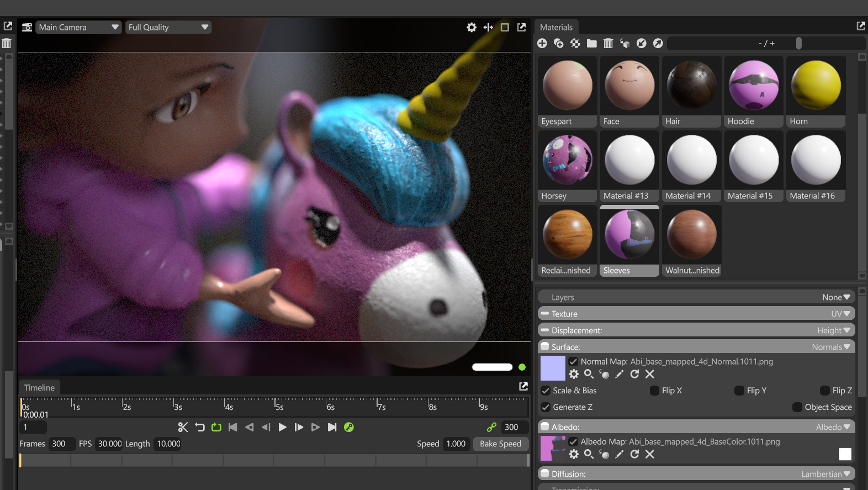The height and width of the screenshot is (490, 868).
Task: Reload the Normal Map texture
Action: [x=634, y=374]
